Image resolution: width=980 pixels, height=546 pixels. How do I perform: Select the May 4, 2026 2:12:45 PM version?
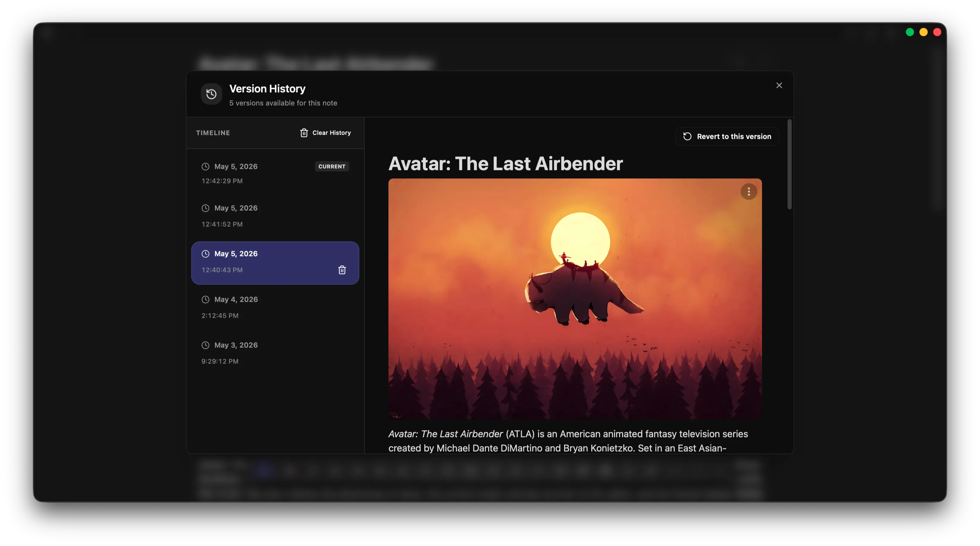[275, 307]
